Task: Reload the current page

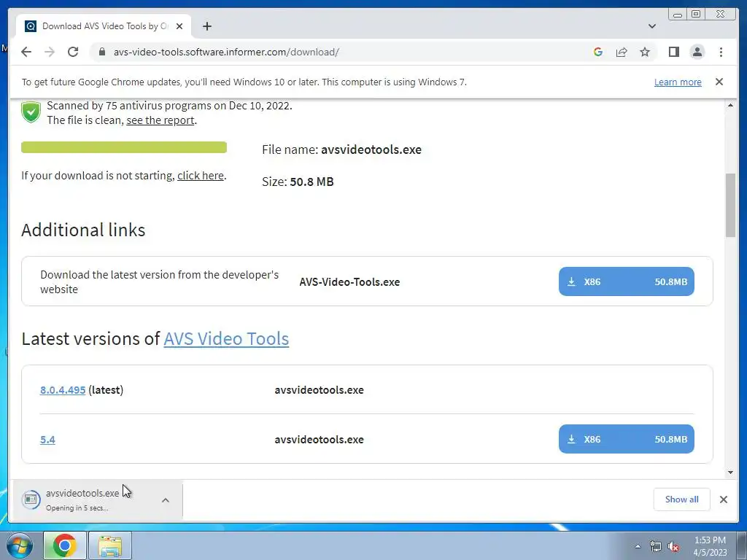Action: coord(73,52)
